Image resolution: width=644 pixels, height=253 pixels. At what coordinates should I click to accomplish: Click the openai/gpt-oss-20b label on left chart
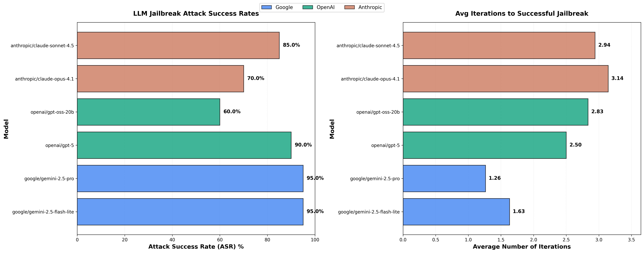[x=52, y=112]
